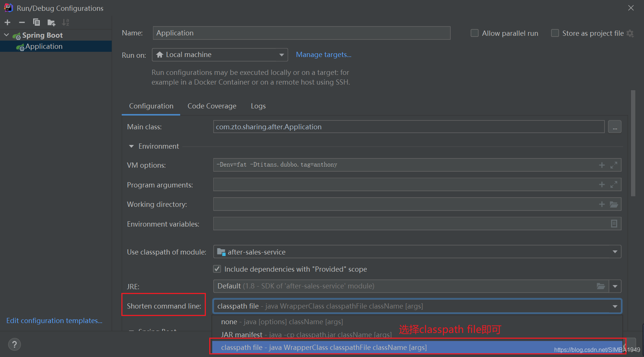Viewport: 644px width, 357px height.
Task: Remove selected configuration with minus icon
Action: tap(22, 22)
